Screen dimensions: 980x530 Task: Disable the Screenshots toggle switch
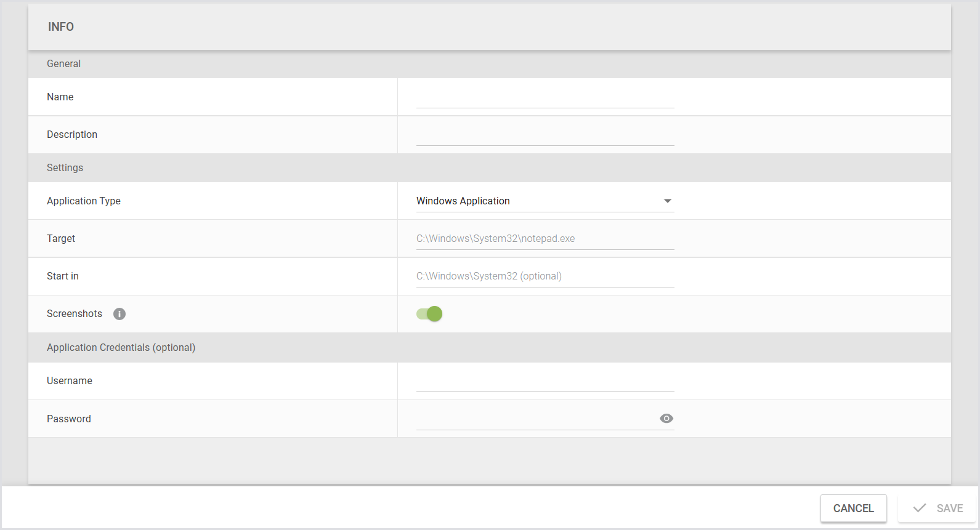(x=429, y=314)
